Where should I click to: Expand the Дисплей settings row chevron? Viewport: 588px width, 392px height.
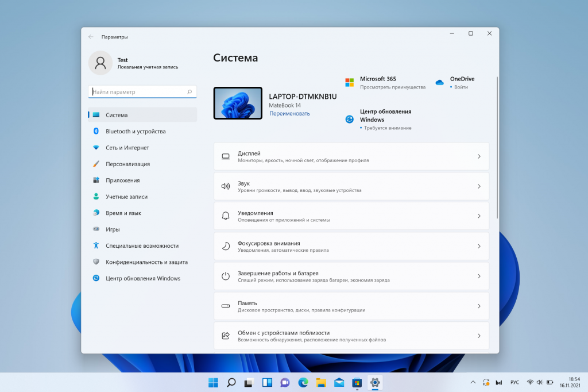[x=479, y=156]
